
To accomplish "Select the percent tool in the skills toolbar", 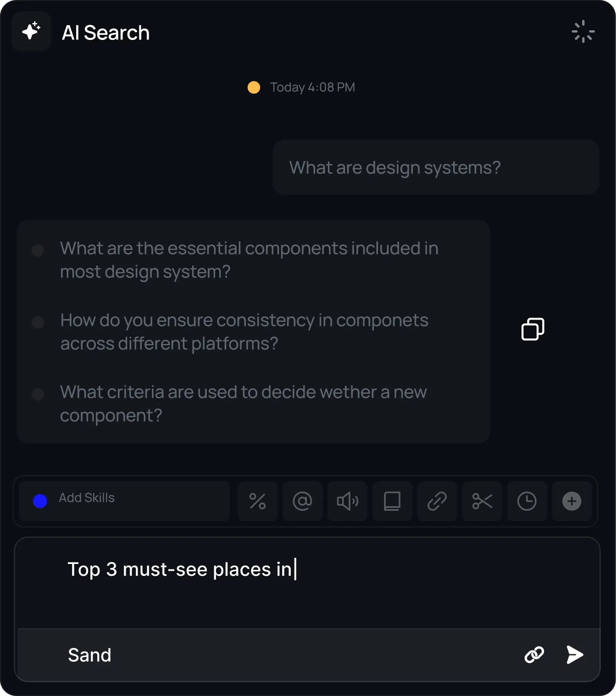I will (x=257, y=501).
